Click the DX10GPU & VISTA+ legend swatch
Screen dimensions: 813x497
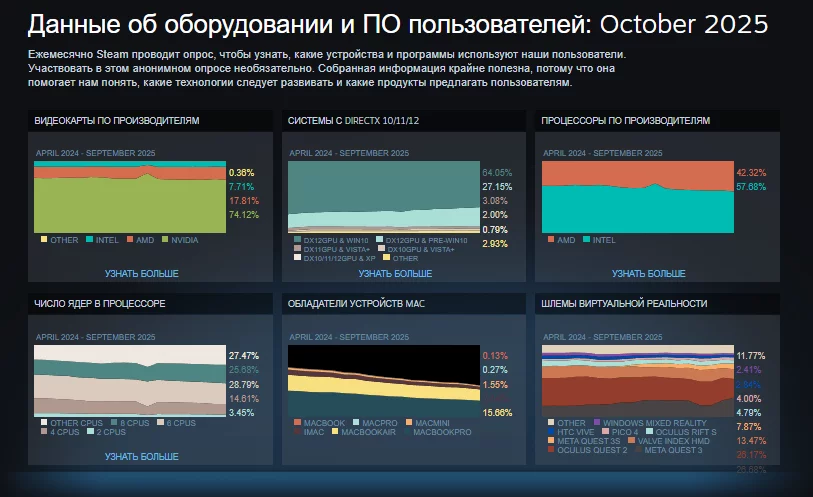382,249
